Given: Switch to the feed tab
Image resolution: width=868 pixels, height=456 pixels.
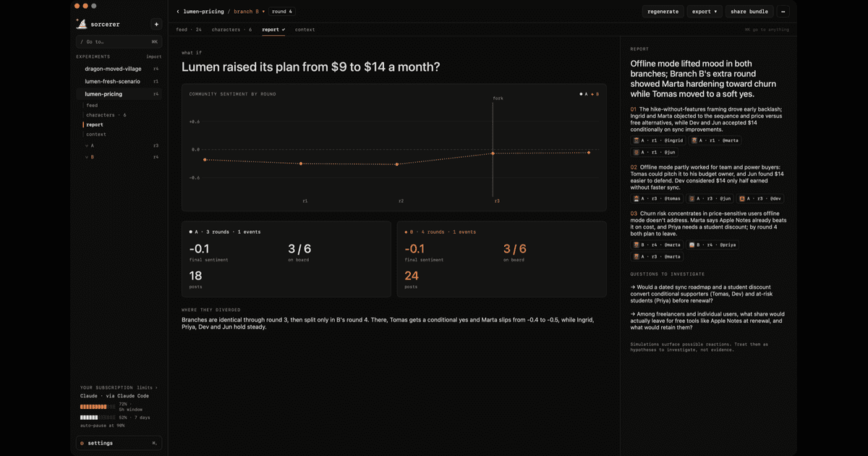Looking at the screenshot, I should pos(189,30).
